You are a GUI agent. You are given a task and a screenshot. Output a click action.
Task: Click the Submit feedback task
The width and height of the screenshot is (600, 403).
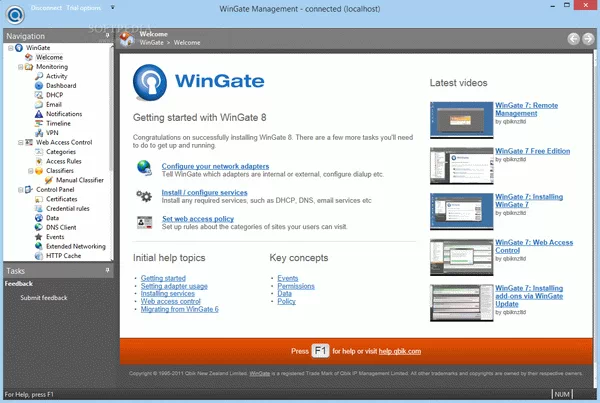(x=44, y=298)
